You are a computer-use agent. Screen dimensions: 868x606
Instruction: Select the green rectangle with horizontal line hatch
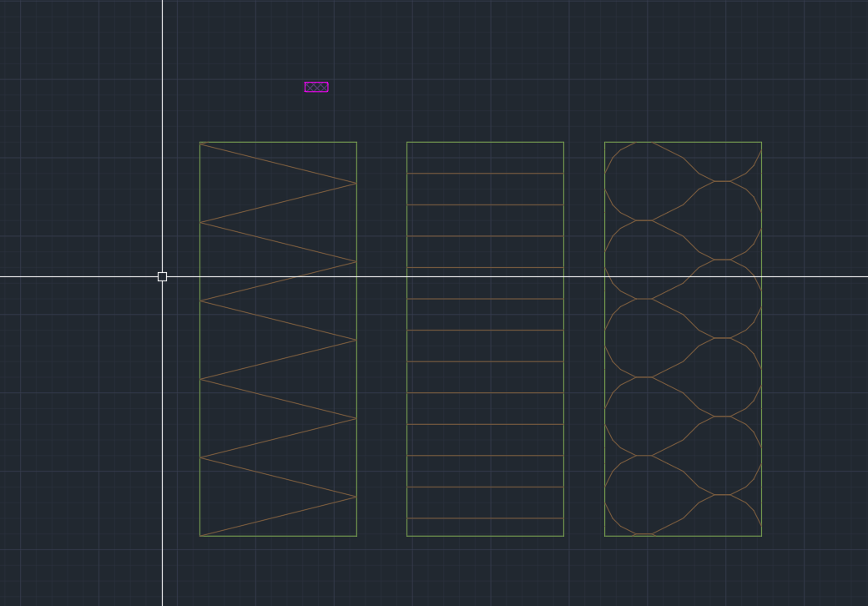pyautogui.click(x=485, y=339)
